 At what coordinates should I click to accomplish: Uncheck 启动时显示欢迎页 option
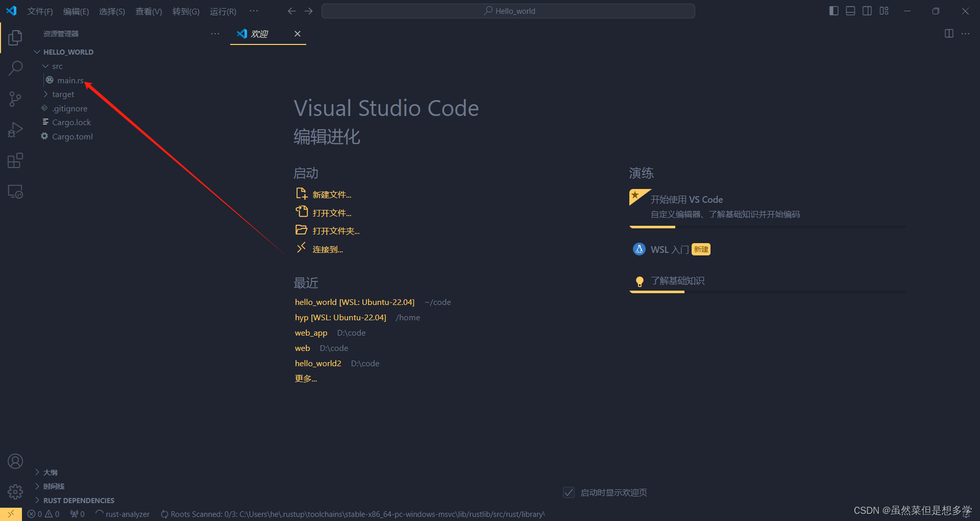coord(569,492)
